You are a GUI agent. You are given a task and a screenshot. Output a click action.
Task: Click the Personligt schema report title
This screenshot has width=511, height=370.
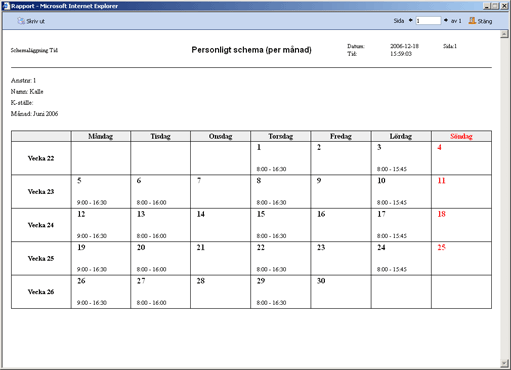(251, 50)
